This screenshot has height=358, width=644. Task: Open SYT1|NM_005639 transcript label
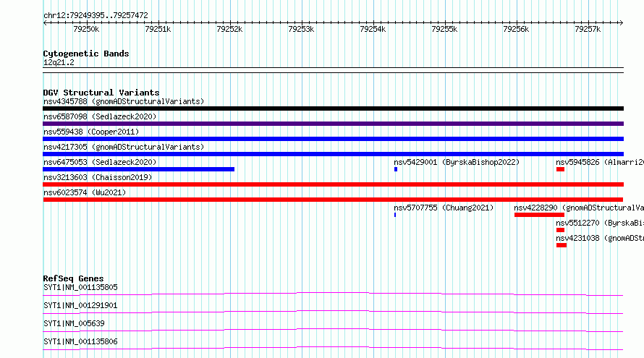click(x=74, y=323)
